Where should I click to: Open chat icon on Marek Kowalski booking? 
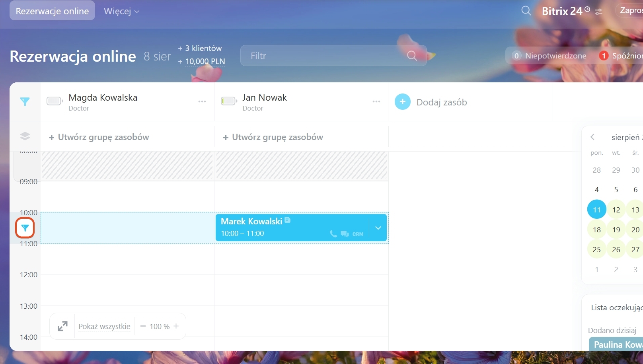(345, 234)
